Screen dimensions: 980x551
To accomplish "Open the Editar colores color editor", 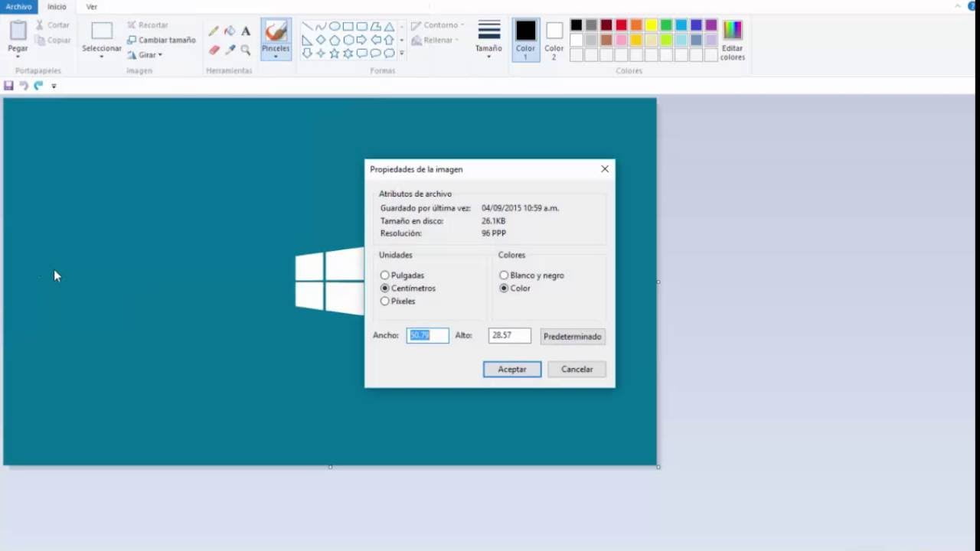I will (x=733, y=41).
